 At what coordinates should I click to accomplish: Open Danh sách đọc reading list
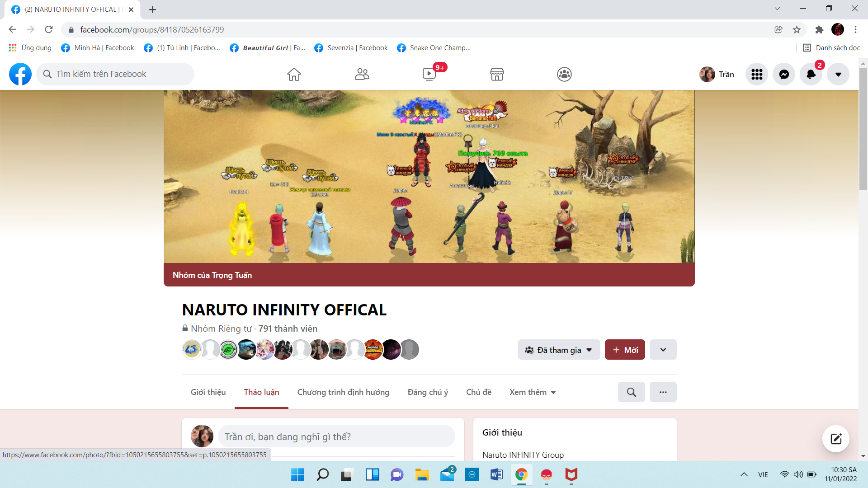tap(831, 48)
